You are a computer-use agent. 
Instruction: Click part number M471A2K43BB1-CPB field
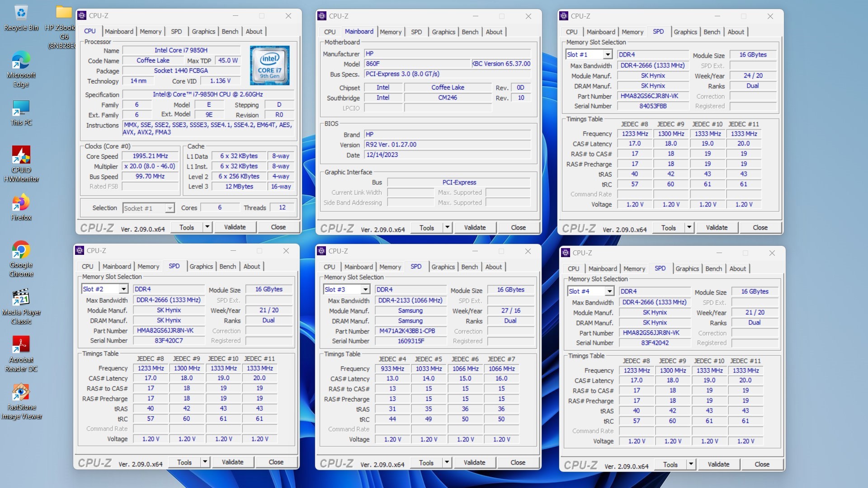410,331
